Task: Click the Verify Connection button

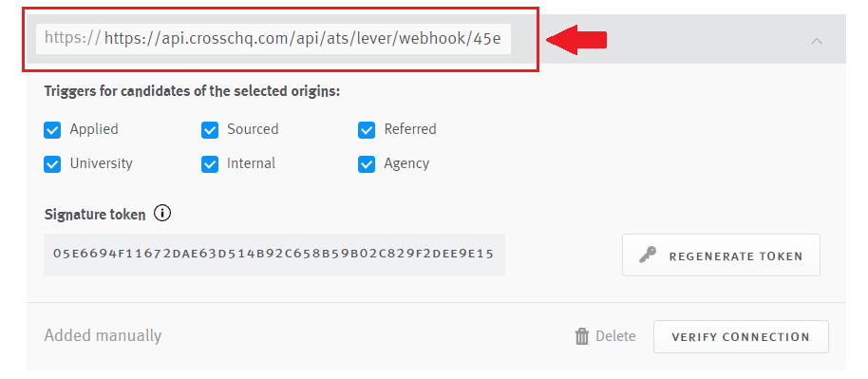Action: [x=741, y=336]
